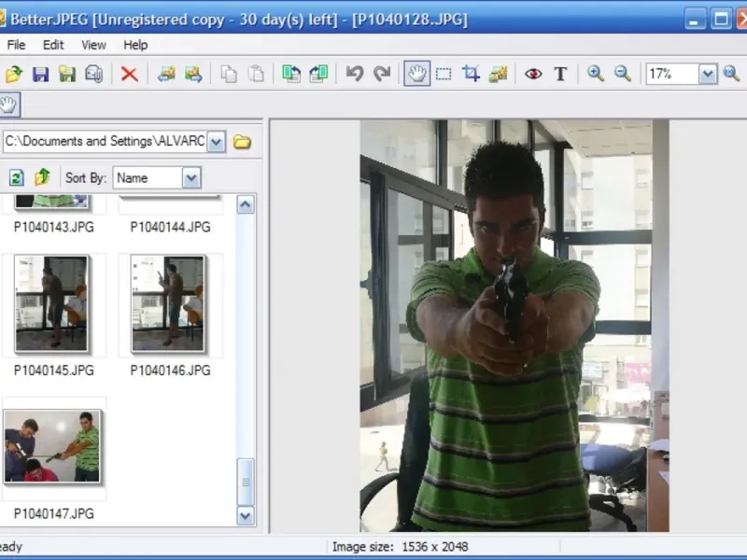The width and height of the screenshot is (747, 560).
Task: Click the Undo arrow icon
Action: (x=355, y=74)
